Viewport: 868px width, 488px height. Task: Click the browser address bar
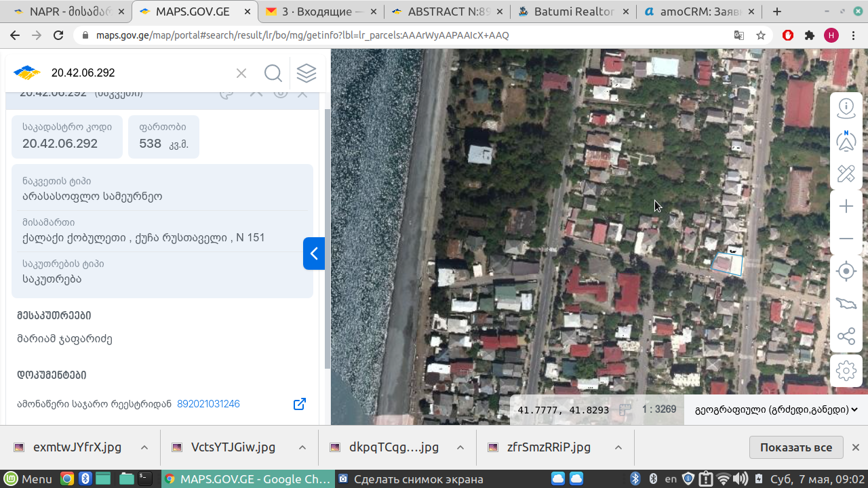(x=407, y=35)
